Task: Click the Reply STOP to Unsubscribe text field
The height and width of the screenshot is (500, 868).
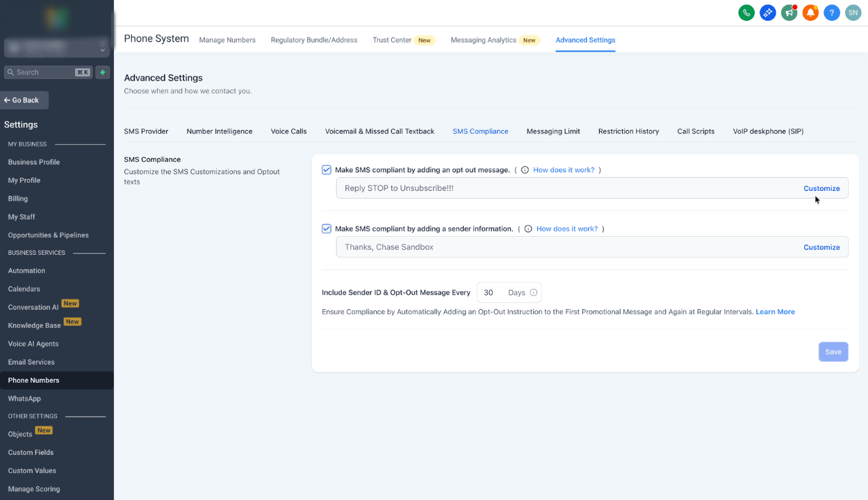Action: click(592, 188)
